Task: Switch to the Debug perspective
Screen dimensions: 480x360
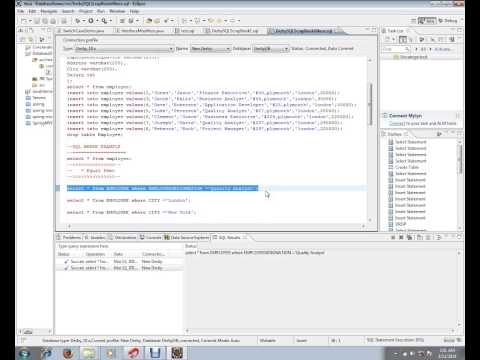Action: click(448, 21)
